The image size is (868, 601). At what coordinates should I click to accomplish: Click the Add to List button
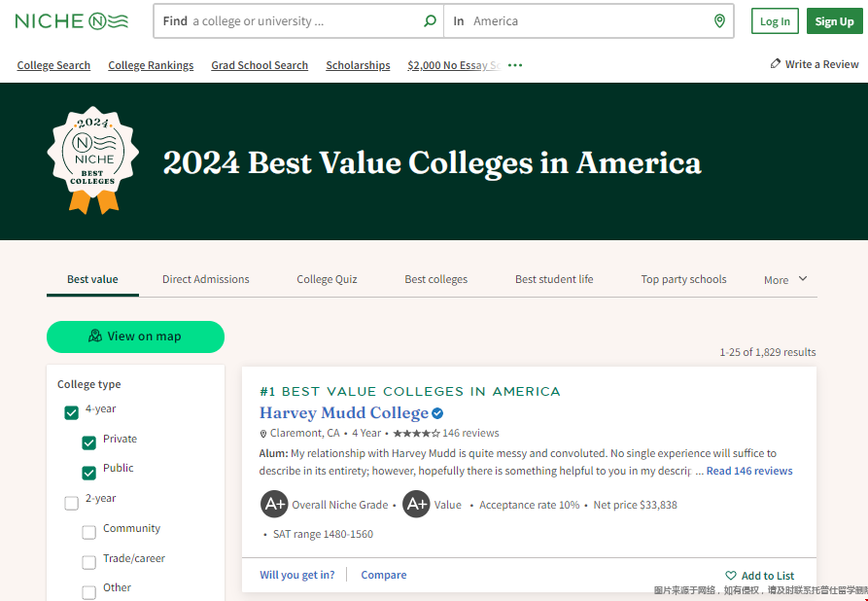pyautogui.click(x=760, y=576)
